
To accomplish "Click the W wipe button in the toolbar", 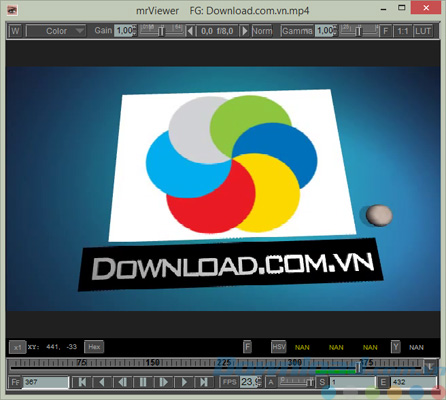I will [x=15, y=31].
